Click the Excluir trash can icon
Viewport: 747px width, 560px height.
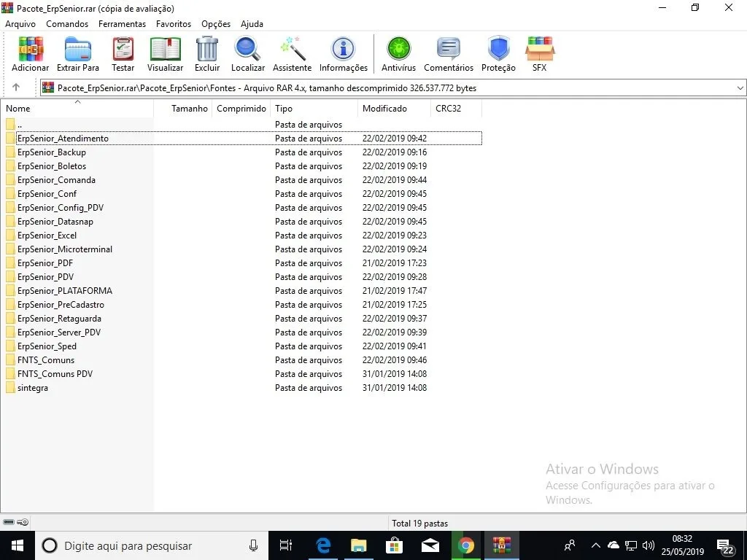pos(207,54)
